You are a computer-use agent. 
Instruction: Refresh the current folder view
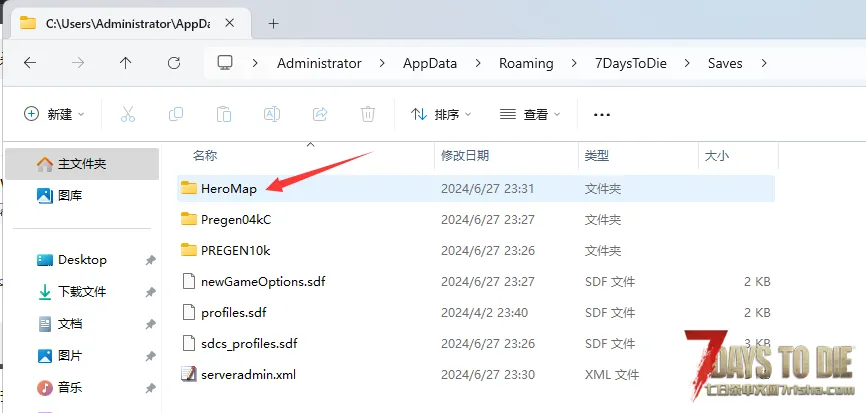pyautogui.click(x=174, y=63)
